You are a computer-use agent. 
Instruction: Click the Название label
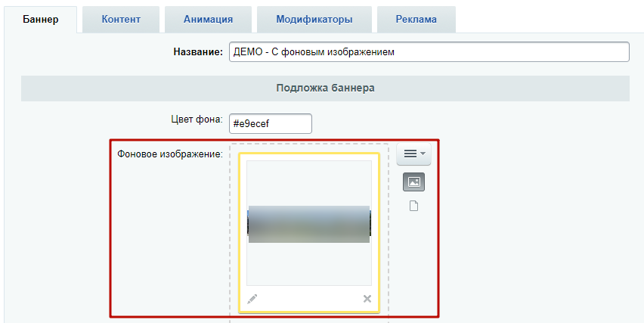[199, 51]
